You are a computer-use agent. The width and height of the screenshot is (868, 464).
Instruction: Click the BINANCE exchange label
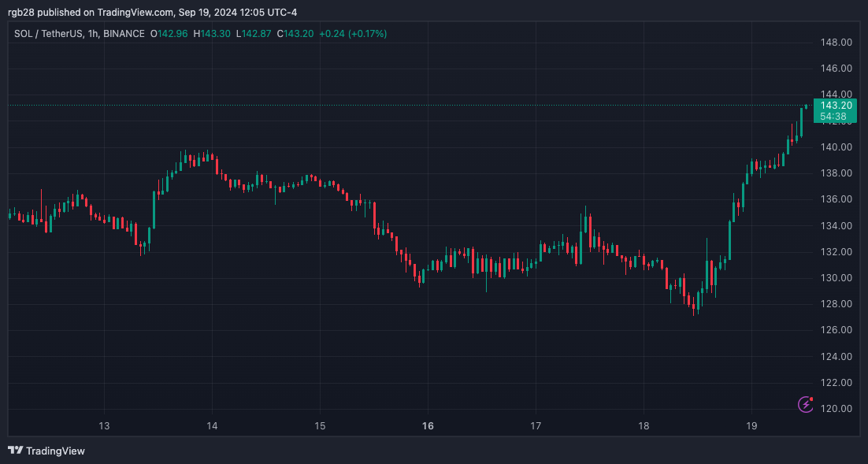click(124, 34)
